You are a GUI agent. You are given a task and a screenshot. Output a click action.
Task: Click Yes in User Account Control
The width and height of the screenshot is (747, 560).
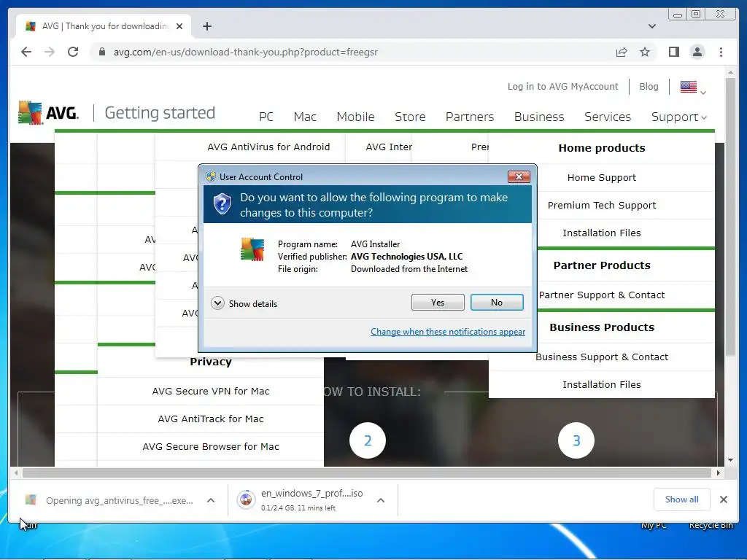click(x=438, y=303)
